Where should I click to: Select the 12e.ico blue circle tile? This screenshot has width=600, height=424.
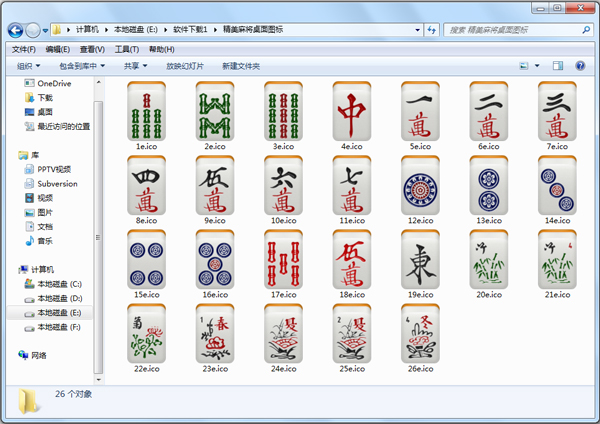[420, 187]
